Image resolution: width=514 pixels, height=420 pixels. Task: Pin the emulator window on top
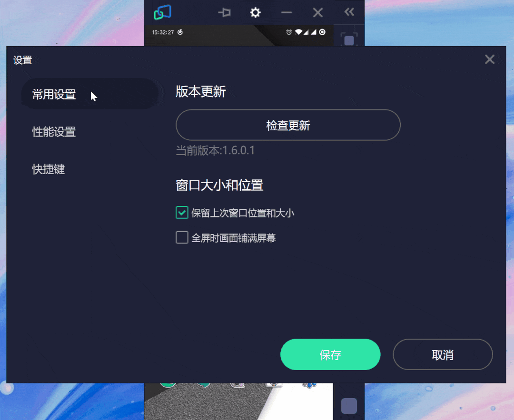[x=225, y=13]
